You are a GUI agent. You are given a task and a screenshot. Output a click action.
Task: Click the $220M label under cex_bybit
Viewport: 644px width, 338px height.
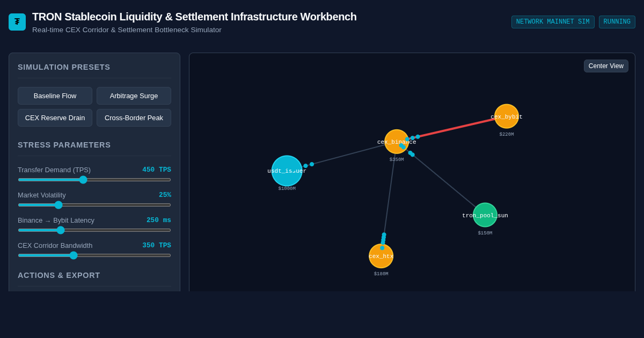[x=507, y=135]
